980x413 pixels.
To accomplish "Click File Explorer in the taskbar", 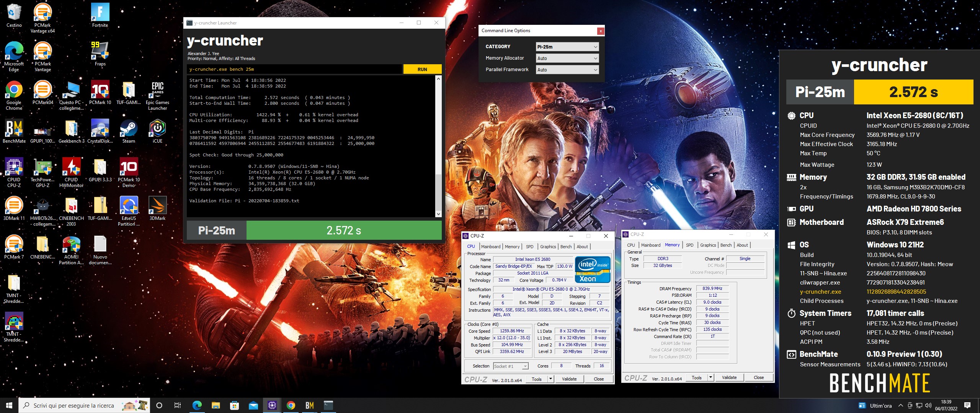I will (216, 405).
